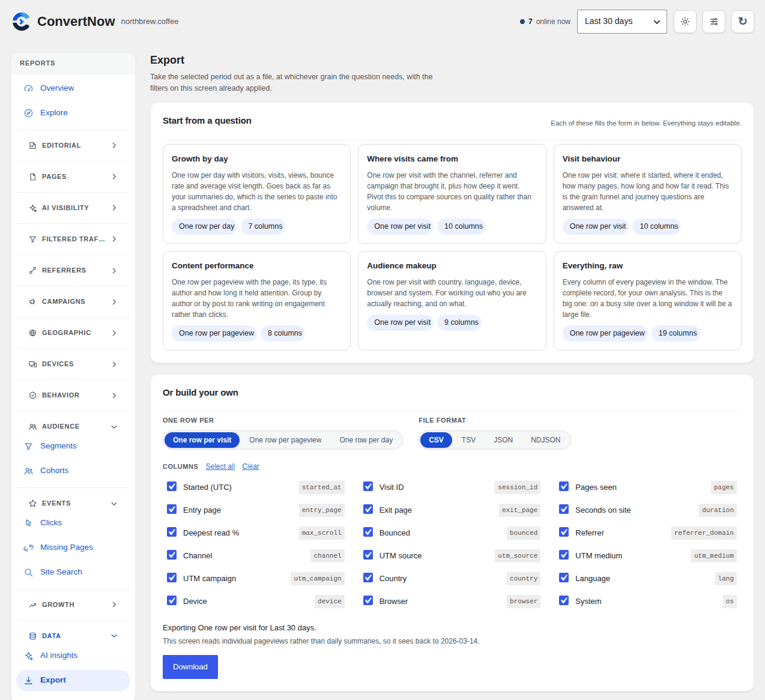Choose the Where visits came from card
This screenshot has height=700, width=765.
click(x=452, y=194)
